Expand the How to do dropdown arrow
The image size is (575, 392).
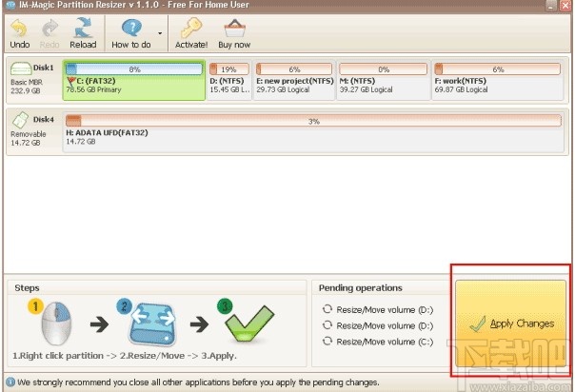(x=160, y=33)
